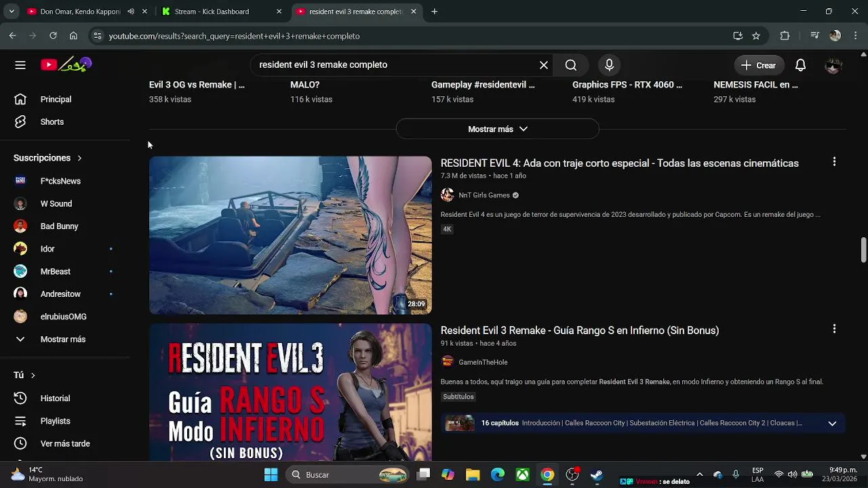The image size is (868, 488).
Task: Open Chrome three-dot menu
Action: point(855,36)
